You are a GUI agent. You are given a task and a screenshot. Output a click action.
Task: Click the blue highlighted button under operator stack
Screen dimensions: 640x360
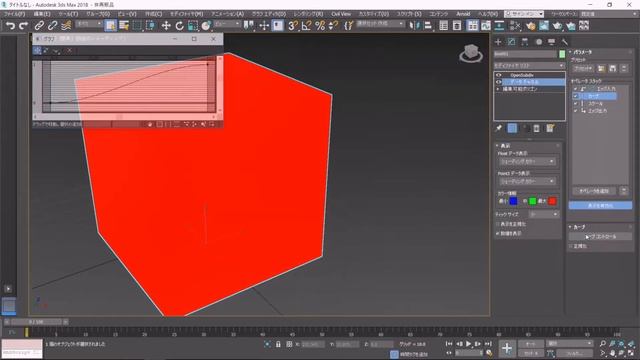(x=600, y=206)
